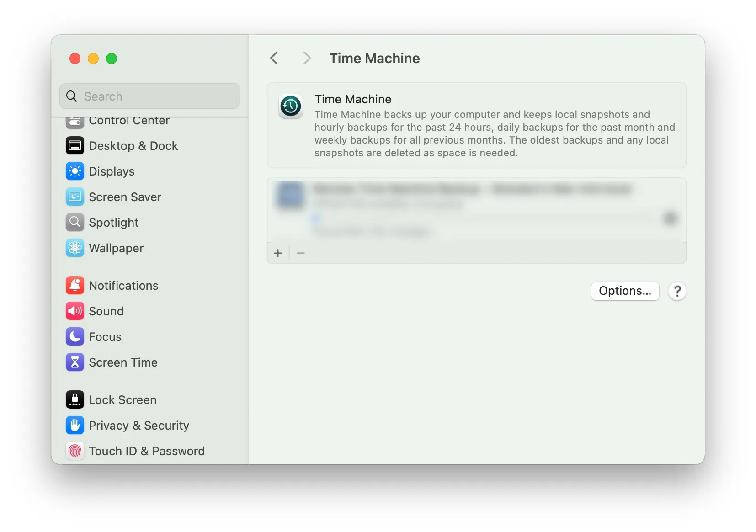The height and width of the screenshot is (532, 756).
Task: Go back with the left chevron
Action: point(274,58)
